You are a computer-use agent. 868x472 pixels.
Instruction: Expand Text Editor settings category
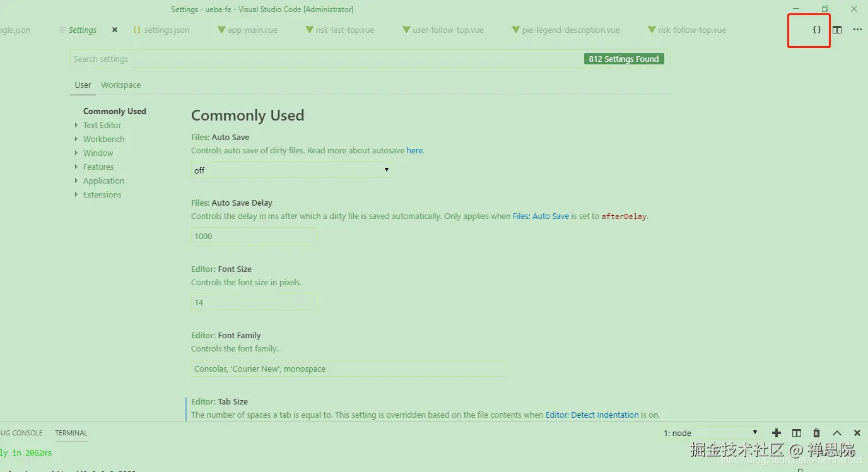click(102, 125)
